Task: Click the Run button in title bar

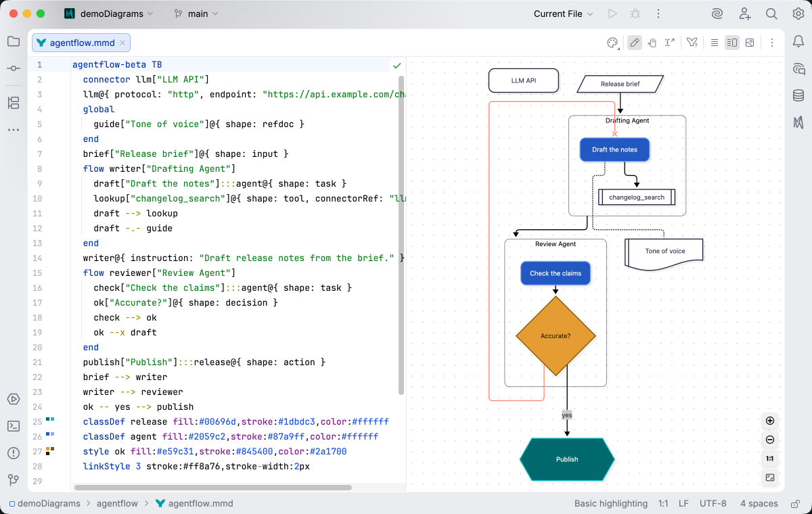Action: click(612, 14)
